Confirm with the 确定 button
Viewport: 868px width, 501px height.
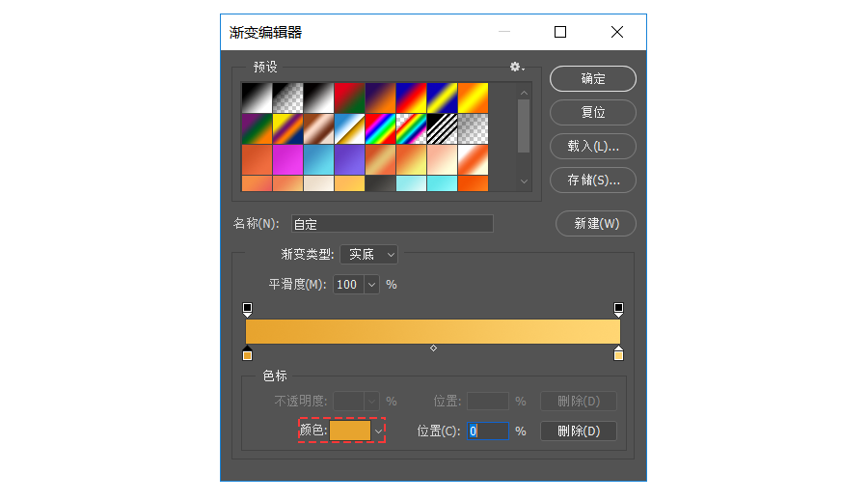pyautogui.click(x=593, y=79)
